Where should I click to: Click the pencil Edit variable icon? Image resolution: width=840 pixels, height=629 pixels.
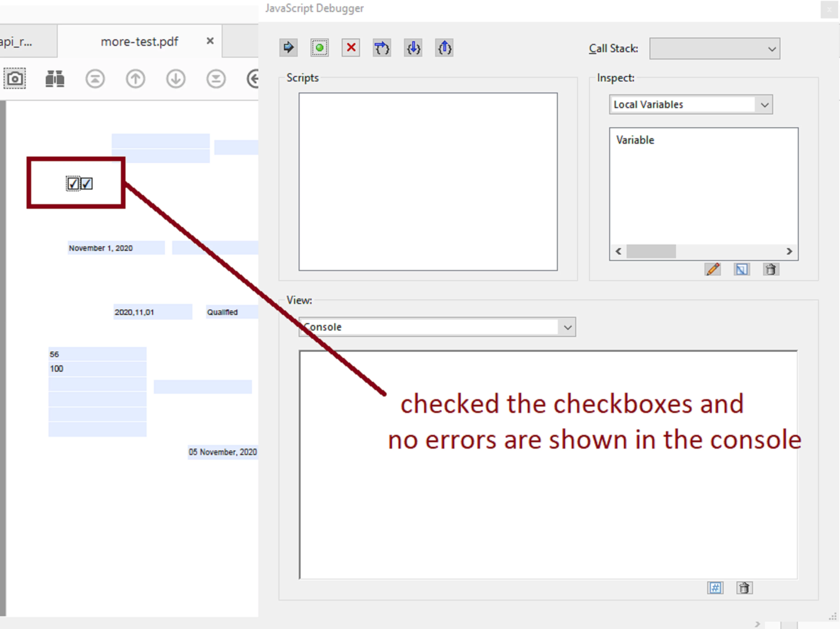pos(712,269)
